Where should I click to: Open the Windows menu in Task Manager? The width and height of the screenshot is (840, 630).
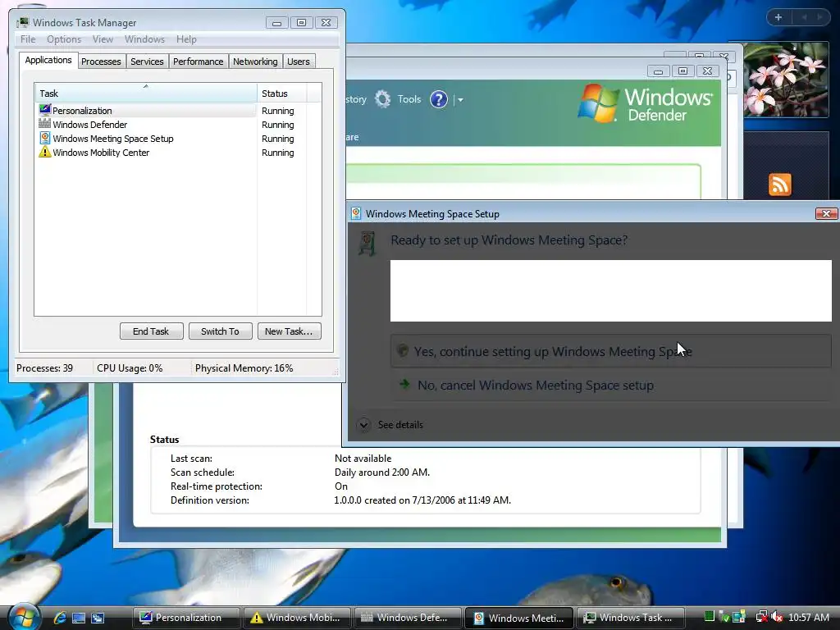(144, 39)
